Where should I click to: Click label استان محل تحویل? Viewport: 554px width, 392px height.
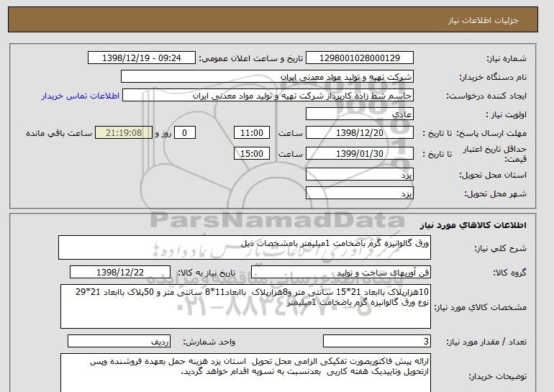click(x=493, y=175)
